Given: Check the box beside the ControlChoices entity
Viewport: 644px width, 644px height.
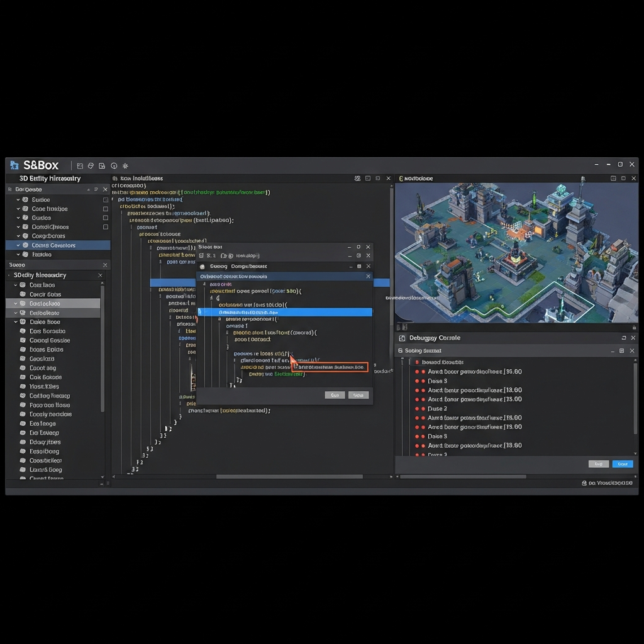Looking at the screenshot, I should pyautogui.click(x=105, y=227).
